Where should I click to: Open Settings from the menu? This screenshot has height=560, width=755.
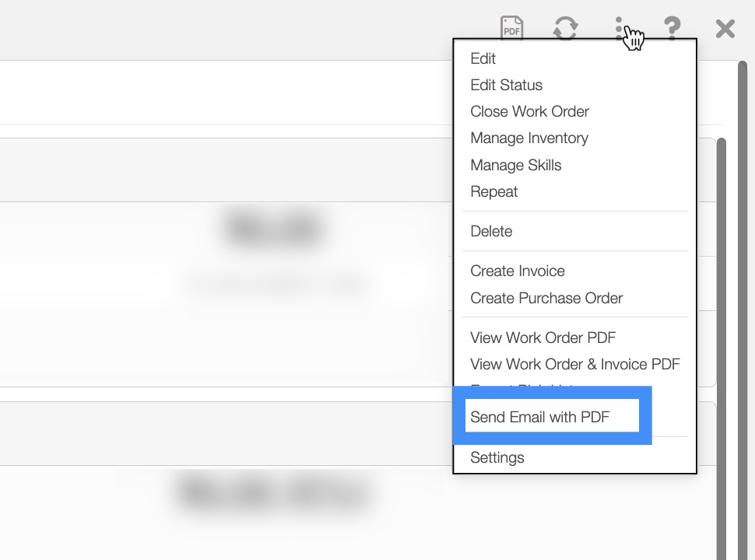(497, 457)
